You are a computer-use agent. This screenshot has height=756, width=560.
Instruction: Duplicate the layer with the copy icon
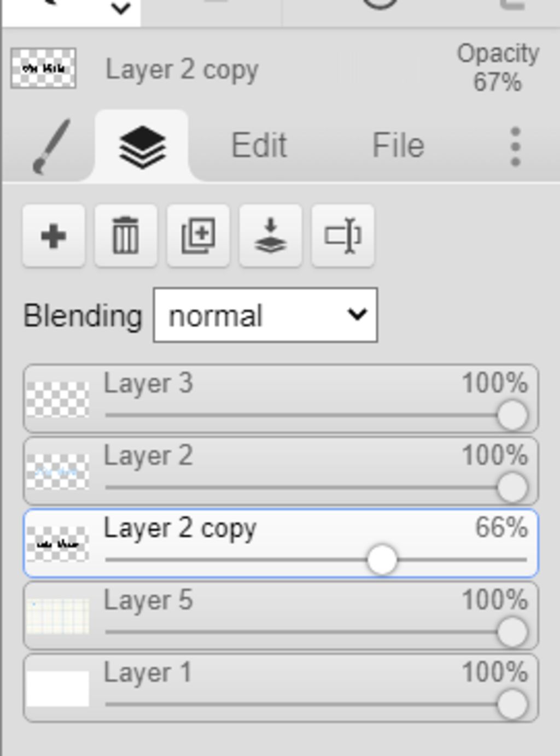(198, 236)
